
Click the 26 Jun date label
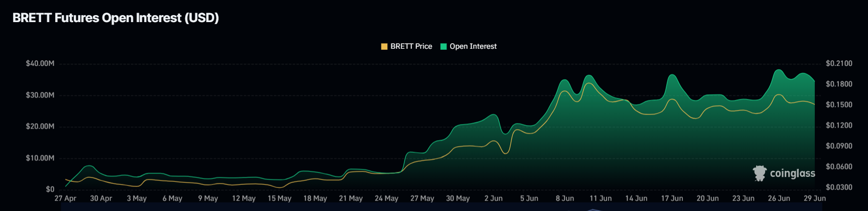pos(779,198)
